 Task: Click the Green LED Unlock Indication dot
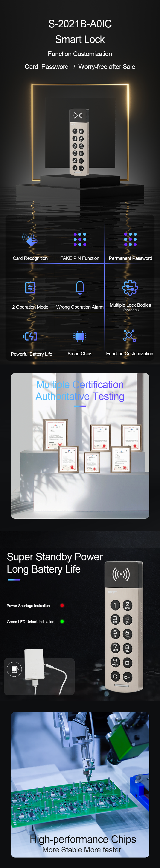(62, 621)
